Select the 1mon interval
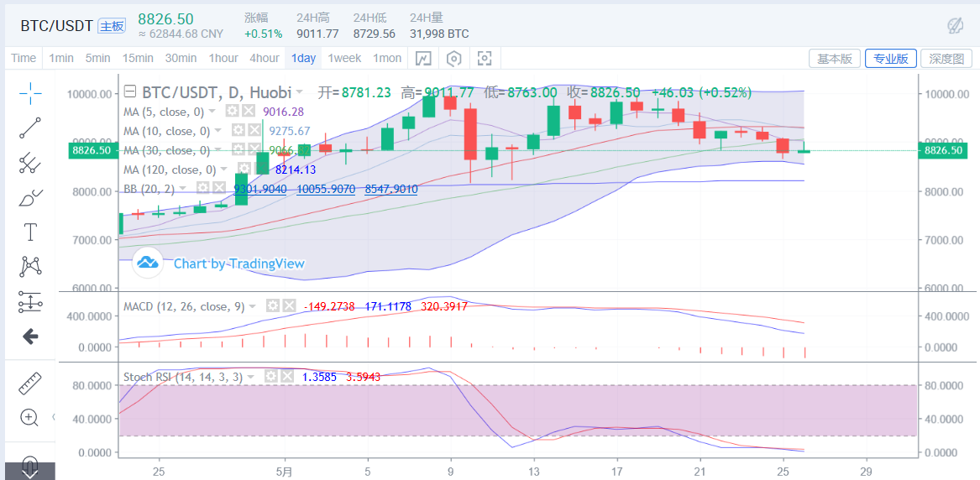Screen dimensions: 980x480 (387, 58)
